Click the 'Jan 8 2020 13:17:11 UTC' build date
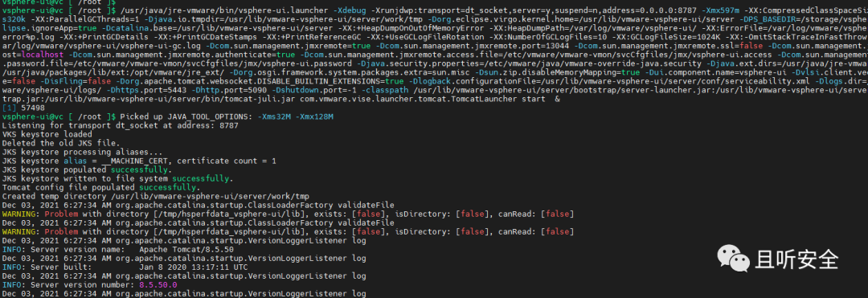The width and height of the screenshot is (868, 298). 193,267
